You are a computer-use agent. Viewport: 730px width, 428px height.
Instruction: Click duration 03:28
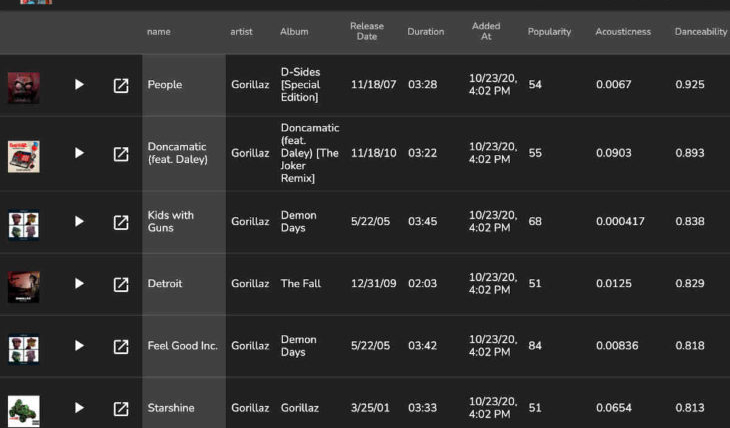(423, 85)
